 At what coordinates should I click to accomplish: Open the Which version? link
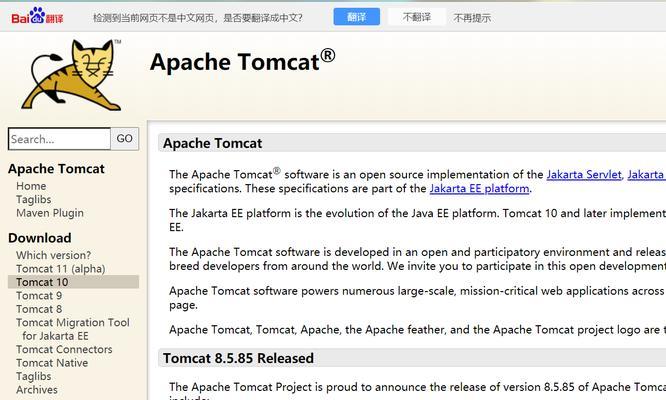coord(54,255)
